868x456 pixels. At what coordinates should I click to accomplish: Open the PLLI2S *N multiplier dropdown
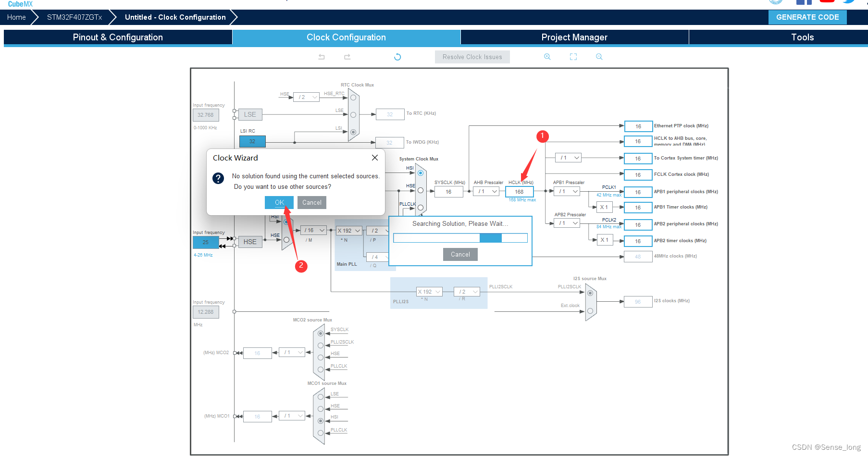[429, 292]
